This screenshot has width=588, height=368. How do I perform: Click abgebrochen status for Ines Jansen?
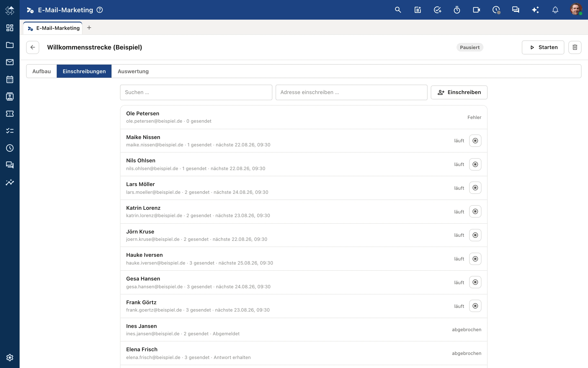pyautogui.click(x=467, y=330)
